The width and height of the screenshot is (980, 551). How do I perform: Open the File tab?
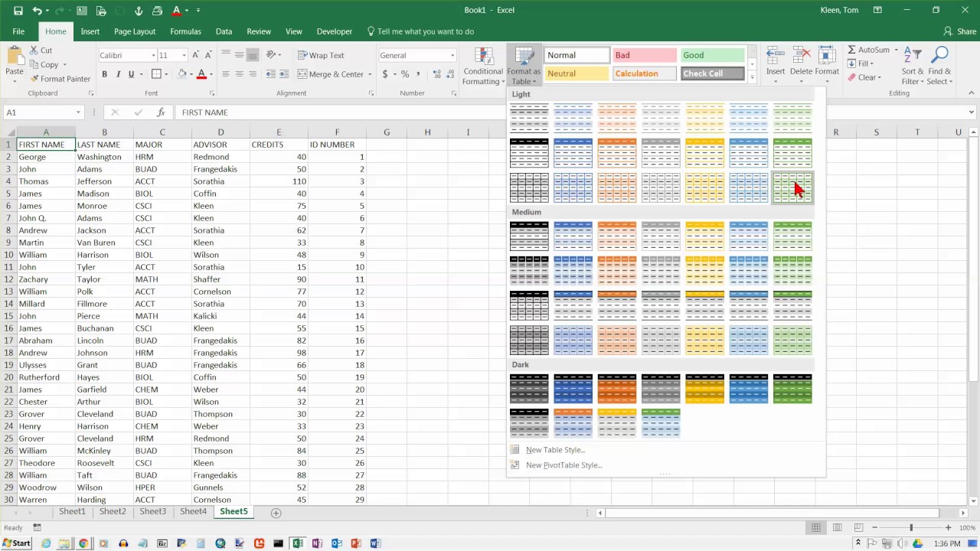(x=18, y=31)
